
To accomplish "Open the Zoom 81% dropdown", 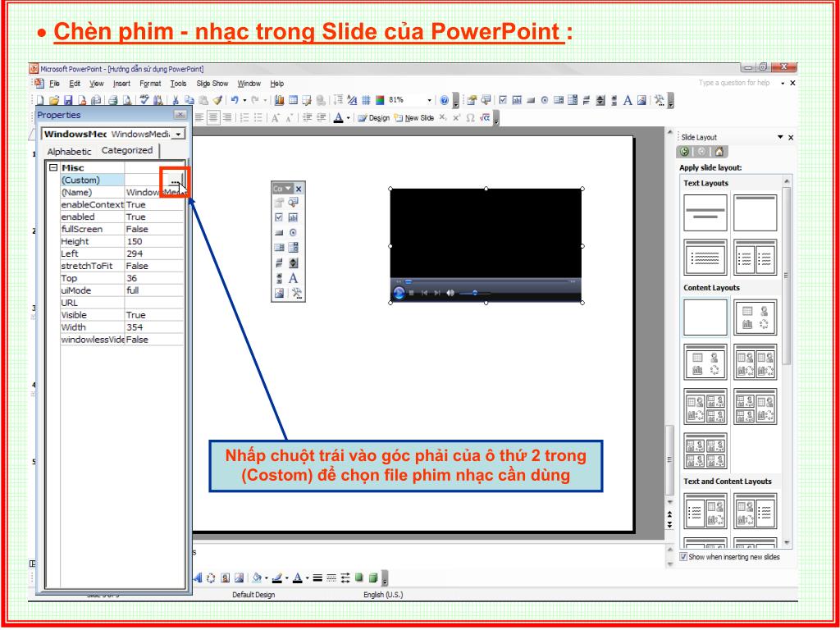I will [x=429, y=100].
